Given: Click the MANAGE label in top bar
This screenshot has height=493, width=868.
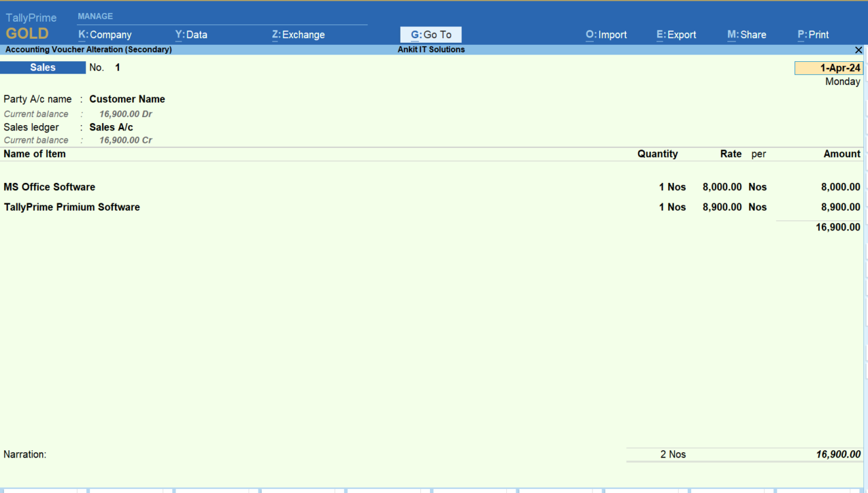Looking at the screenshot, I should pyautogui.click(x=95, y=16).
